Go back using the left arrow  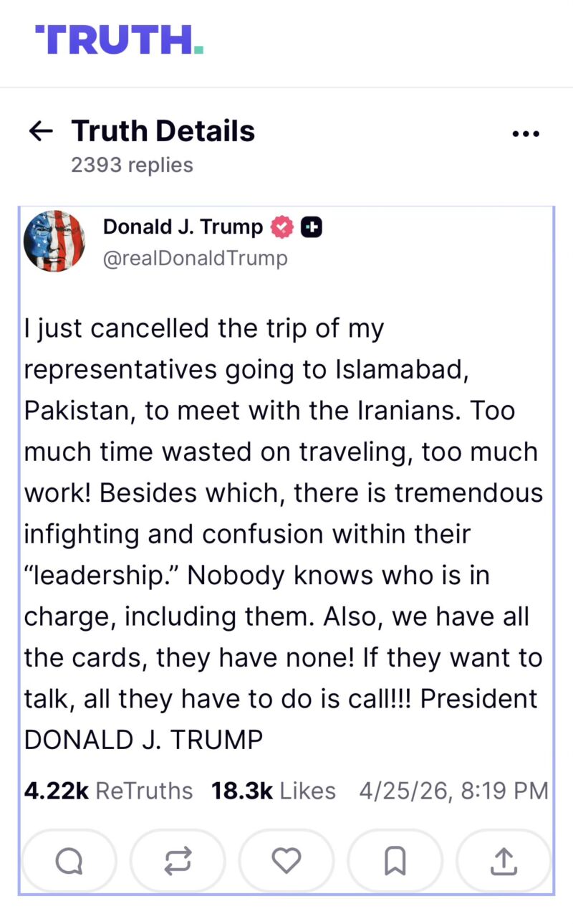41,131
